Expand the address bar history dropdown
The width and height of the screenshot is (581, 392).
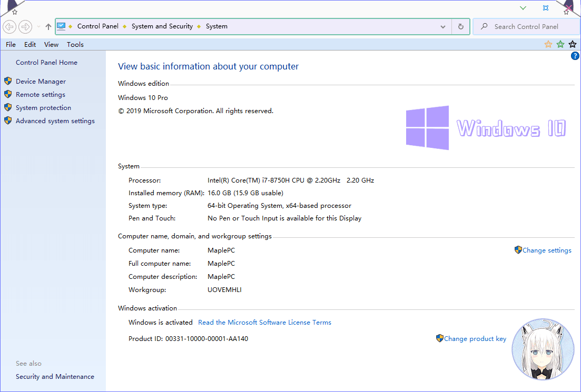pos(443,27)
